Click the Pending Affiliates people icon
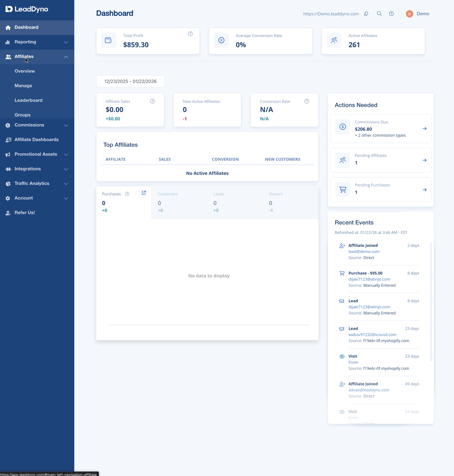 (x=343, y=160)
